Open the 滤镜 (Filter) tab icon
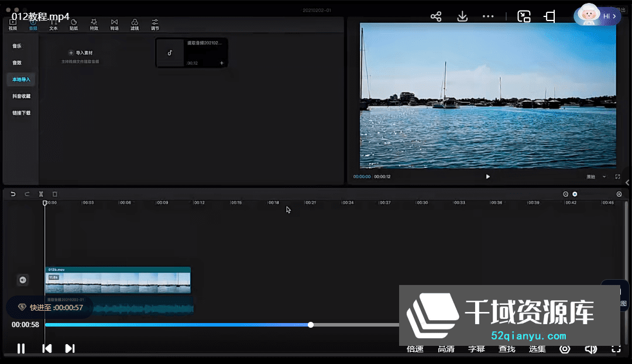This screenshot has width=632, height=364. pos(135,25)
